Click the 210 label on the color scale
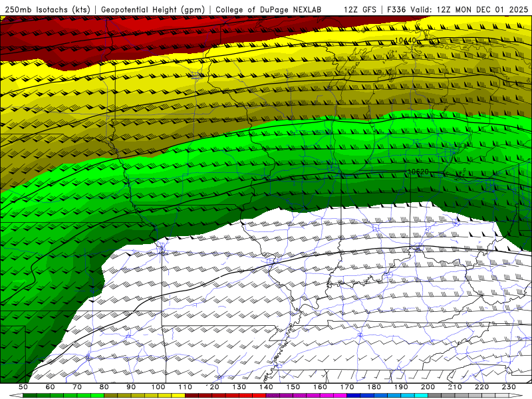The image size is (532, 399). [455, 387]
